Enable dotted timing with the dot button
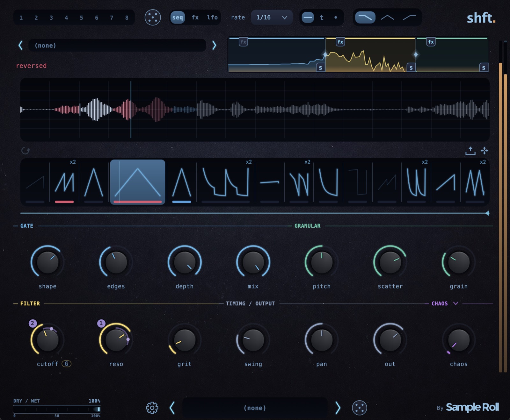Image resolution: width=510 pixels, height=420 pixels. [336, 18]
